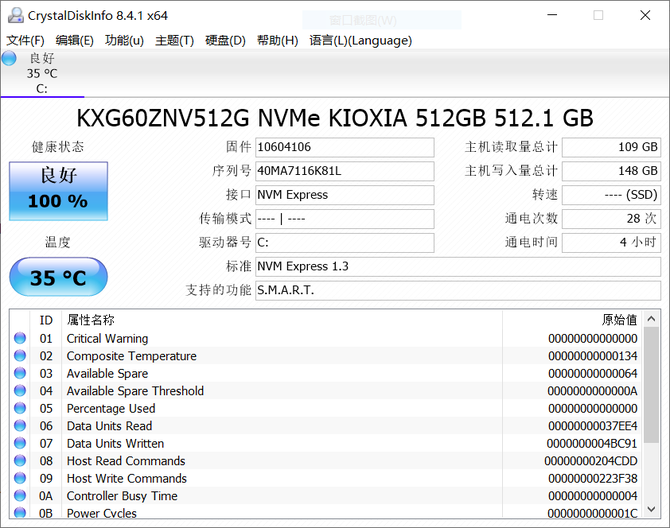Click status orb beside Available Spare row

20,374
